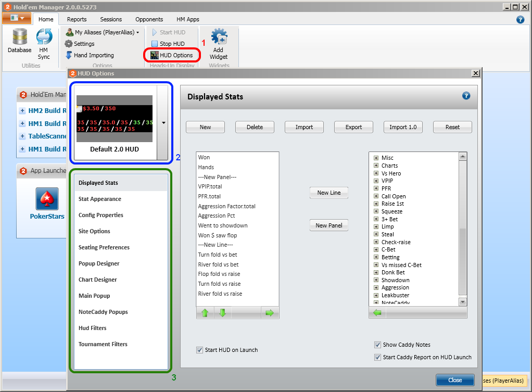
Task: Move the selected stat up with green arrow
Action: 205,313
